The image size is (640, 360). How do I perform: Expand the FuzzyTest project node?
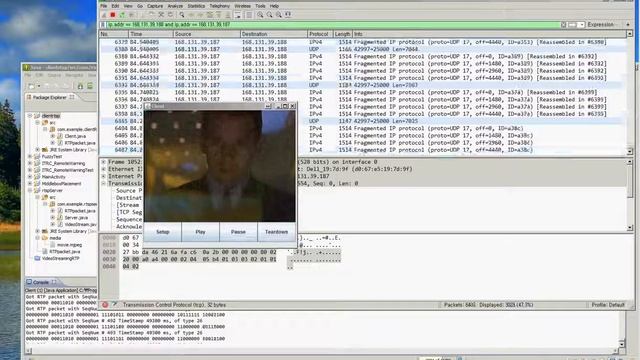point(30,156)
